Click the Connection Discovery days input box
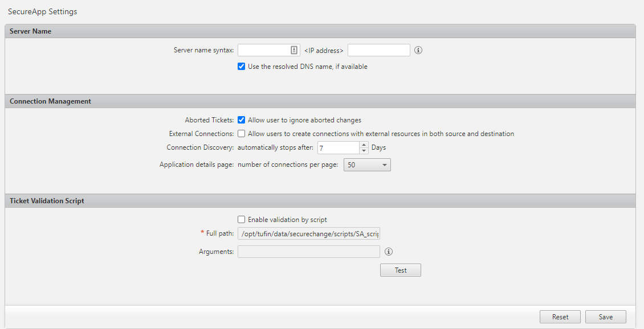The width and height of the screenshot is (644, 329). 339,148
